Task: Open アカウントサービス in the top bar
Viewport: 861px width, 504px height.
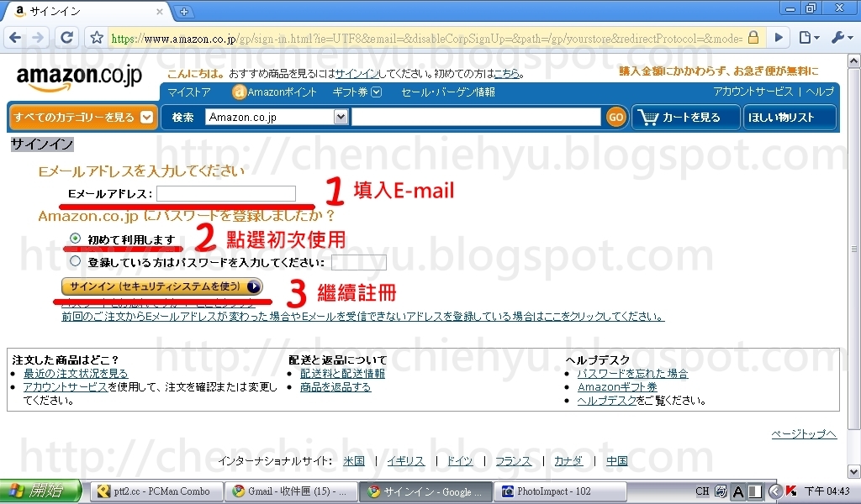Action: [x=753, y=92]
